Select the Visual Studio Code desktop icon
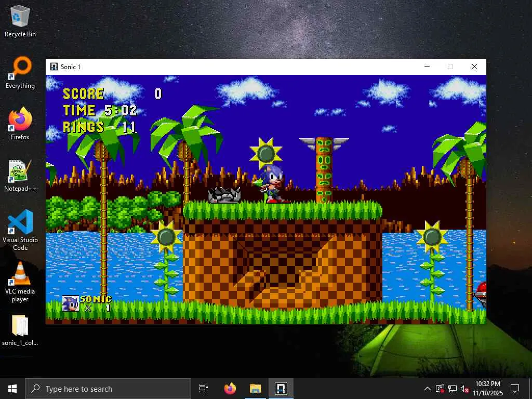 pyautogui.click(x=20, y=230)
